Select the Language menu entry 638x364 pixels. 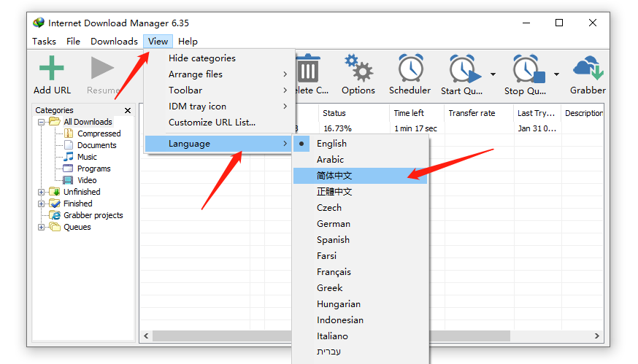click(x=218, y=144)
